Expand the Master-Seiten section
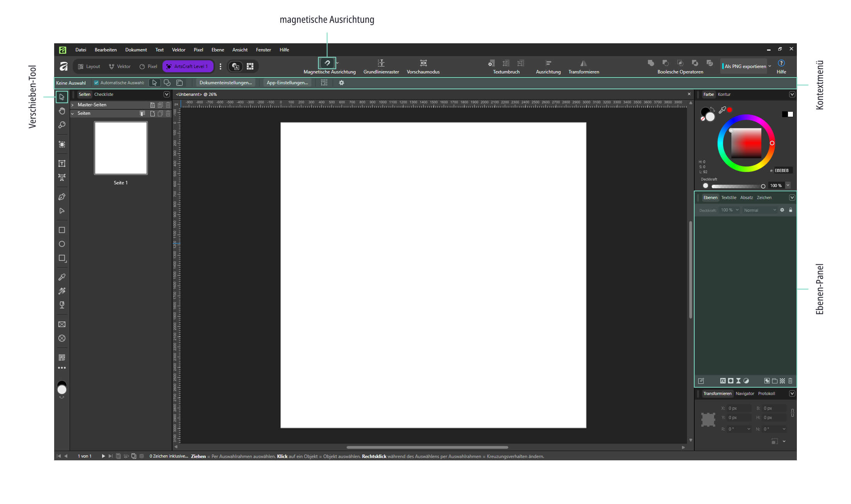This screenshot has width=851, height=504. point(73,105)
